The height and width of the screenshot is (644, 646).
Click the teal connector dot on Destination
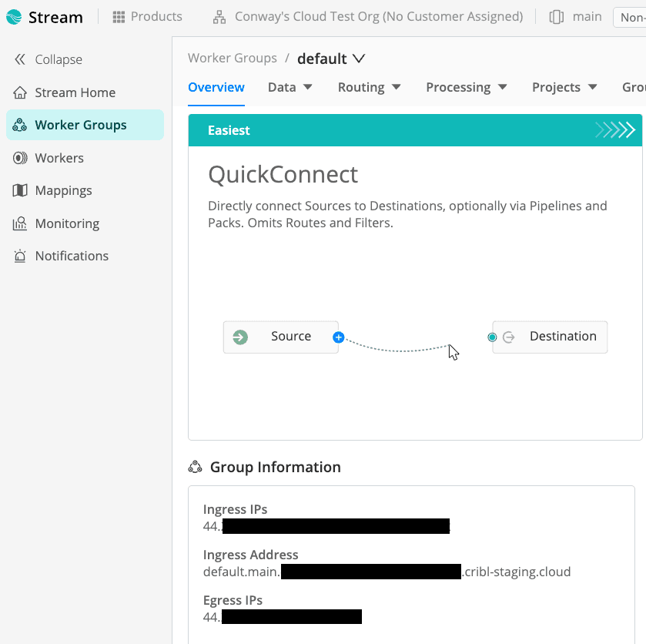click(x=492, y=337)
